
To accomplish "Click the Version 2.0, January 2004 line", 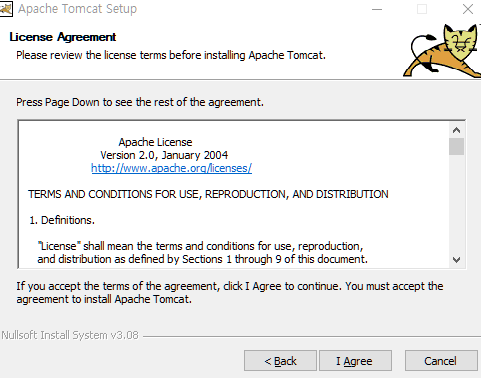I will point(164,155).
